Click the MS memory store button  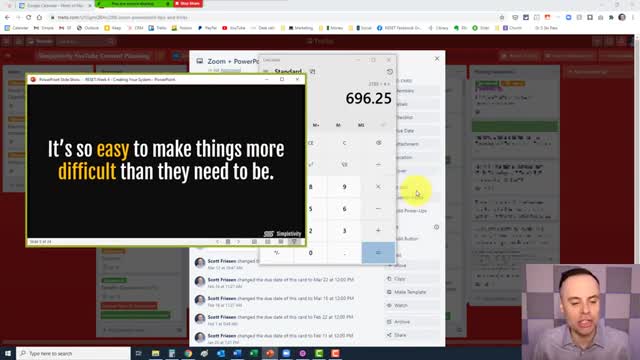click(x=361, y=125)
